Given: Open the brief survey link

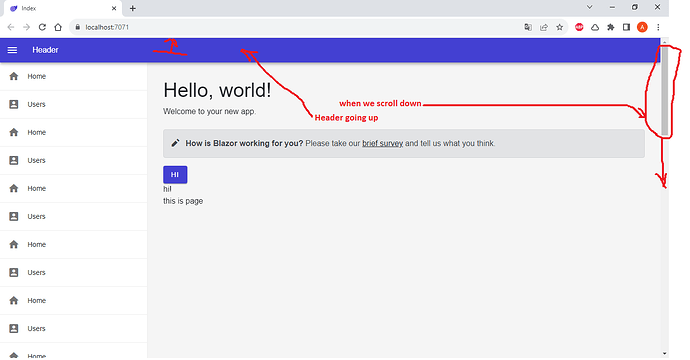Looking at the screenshot, I should coord(382,143).
